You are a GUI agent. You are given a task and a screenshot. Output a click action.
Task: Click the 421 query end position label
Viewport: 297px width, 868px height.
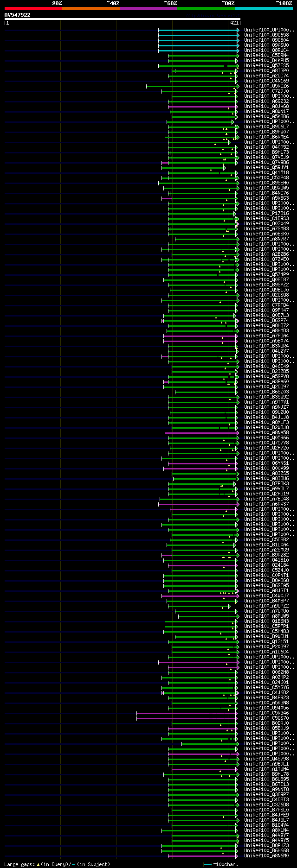234,23
